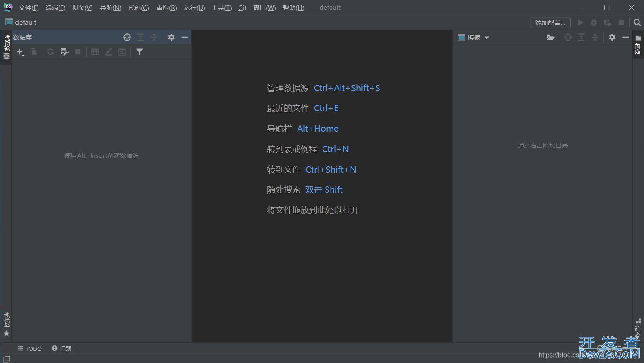This screenshot has height=363, width=644.
Task: Toggle the 收藏夹 favorites side tab
Action: (6, 324)
